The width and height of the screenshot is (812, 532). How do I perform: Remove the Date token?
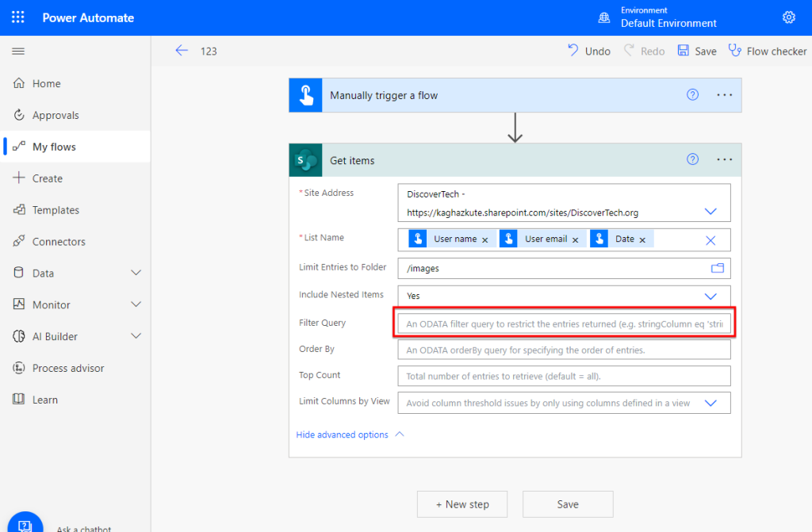(x=642, y=240)
